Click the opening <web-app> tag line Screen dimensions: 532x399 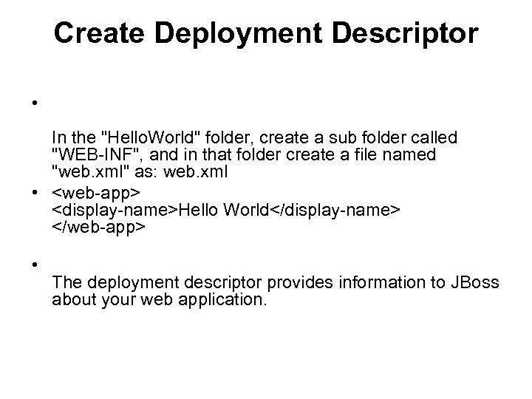tap(96, 193)
